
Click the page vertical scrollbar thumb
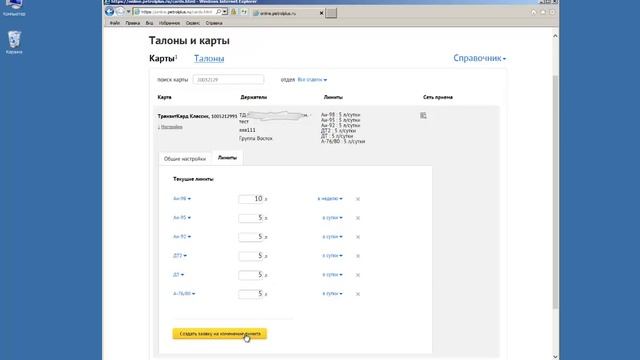point(555,192)
